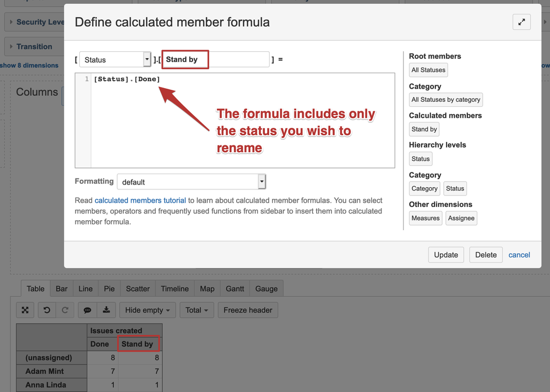
Task: Click the cancel link
Action: coord(519,255)
